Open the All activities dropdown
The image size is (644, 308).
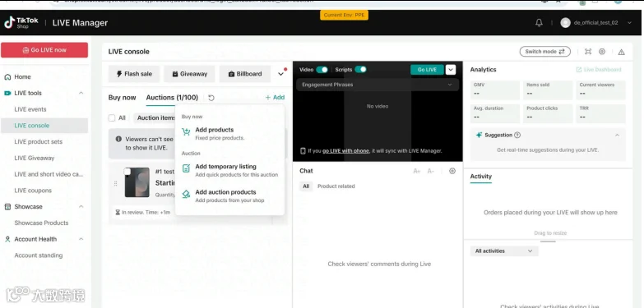point(504,251)
